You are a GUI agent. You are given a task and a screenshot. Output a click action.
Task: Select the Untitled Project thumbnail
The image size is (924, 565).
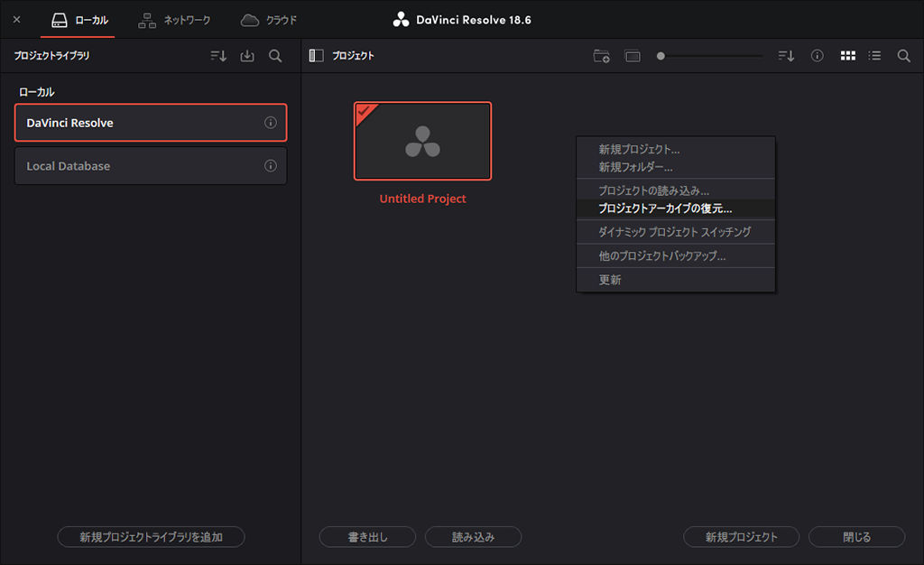pyautogui.click(x=422, y=142)
